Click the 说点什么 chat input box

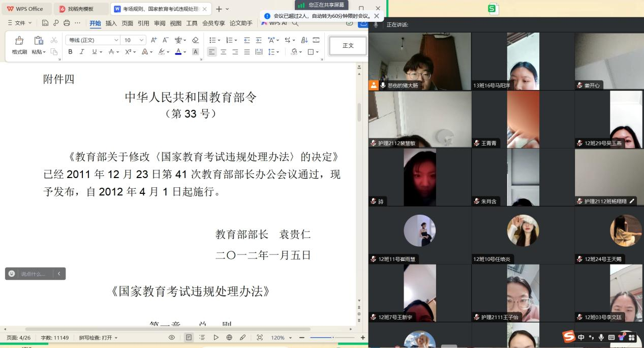(33, 274)
